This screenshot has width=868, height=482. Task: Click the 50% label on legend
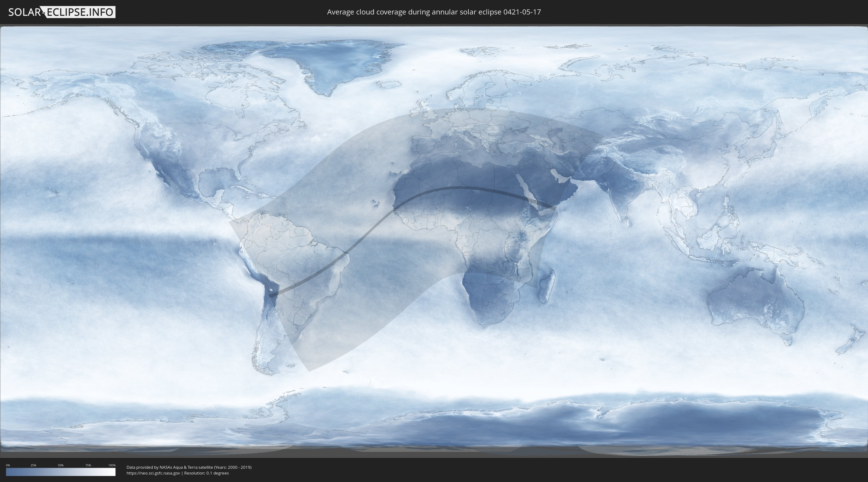pyautogui.click(x=61, y=465)
